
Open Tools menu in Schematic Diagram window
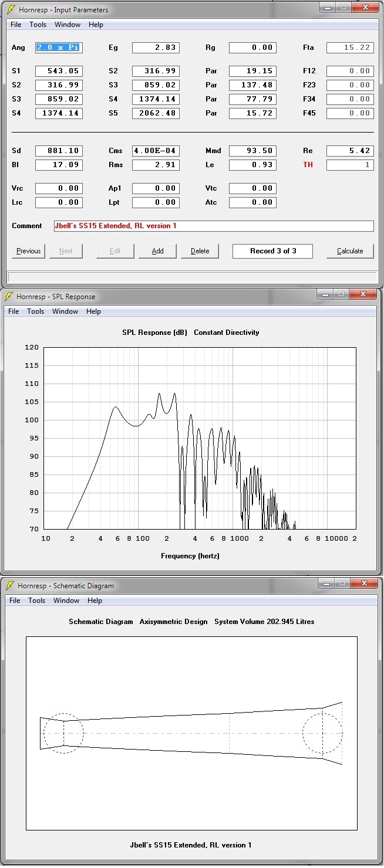[37, 601]
